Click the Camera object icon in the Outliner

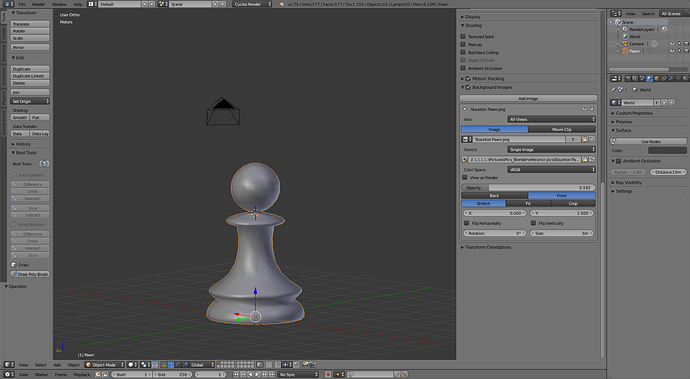point(625,44)
